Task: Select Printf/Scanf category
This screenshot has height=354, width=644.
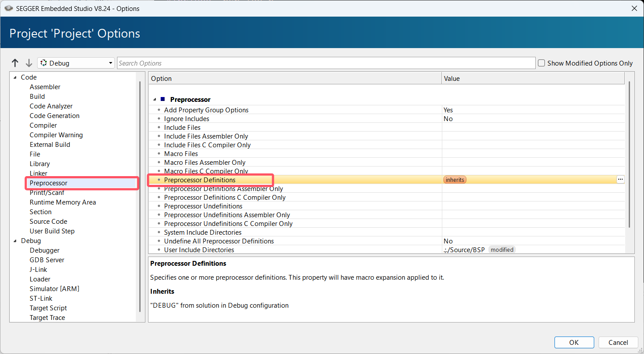Action: point(47,193)
